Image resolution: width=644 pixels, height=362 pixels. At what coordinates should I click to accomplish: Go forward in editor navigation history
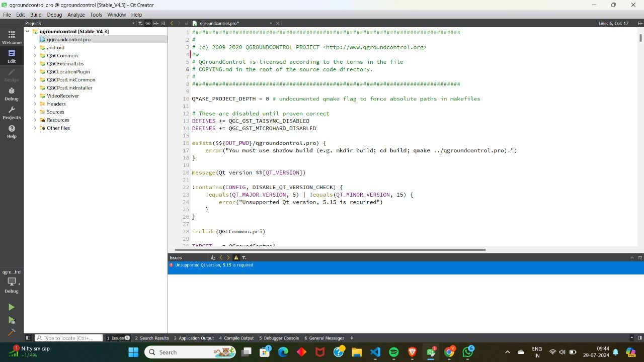179,23
